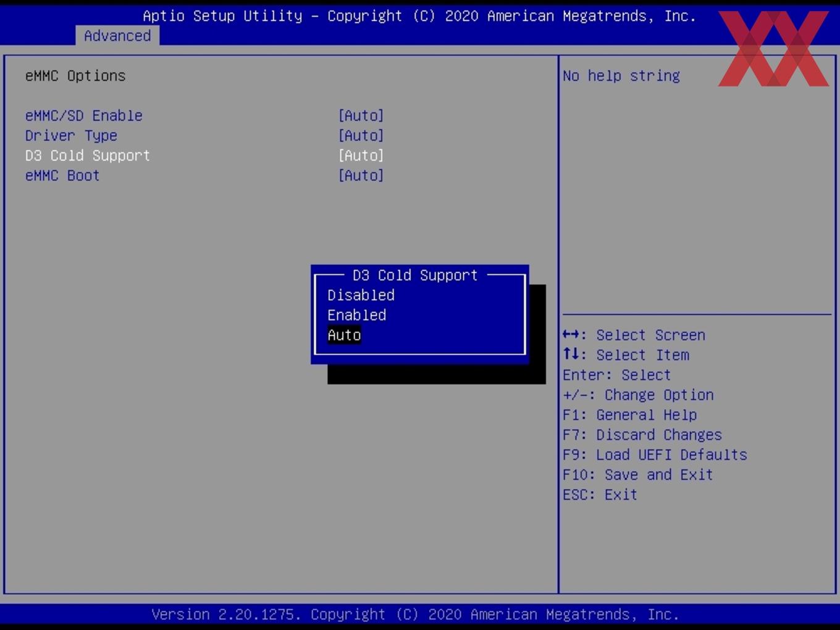Click the '+/-: Change Option' hint
840x630 pixels.
click(x=638, y=395)
